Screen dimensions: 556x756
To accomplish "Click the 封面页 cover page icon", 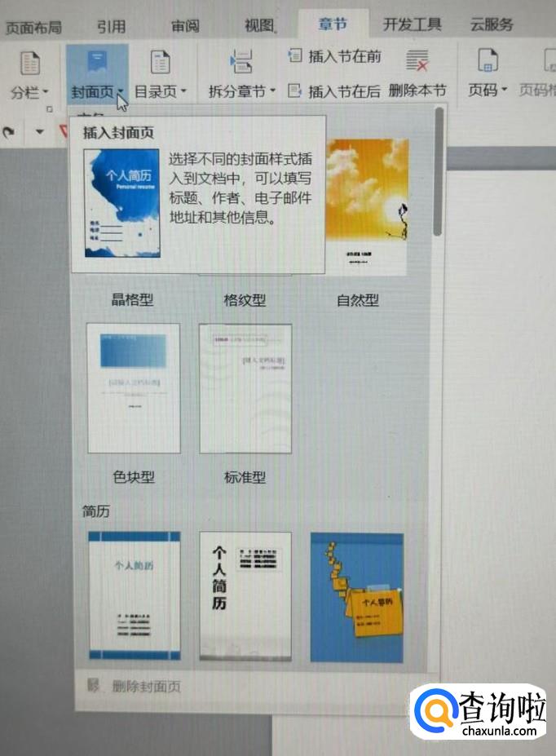I will tap(97, 63).
